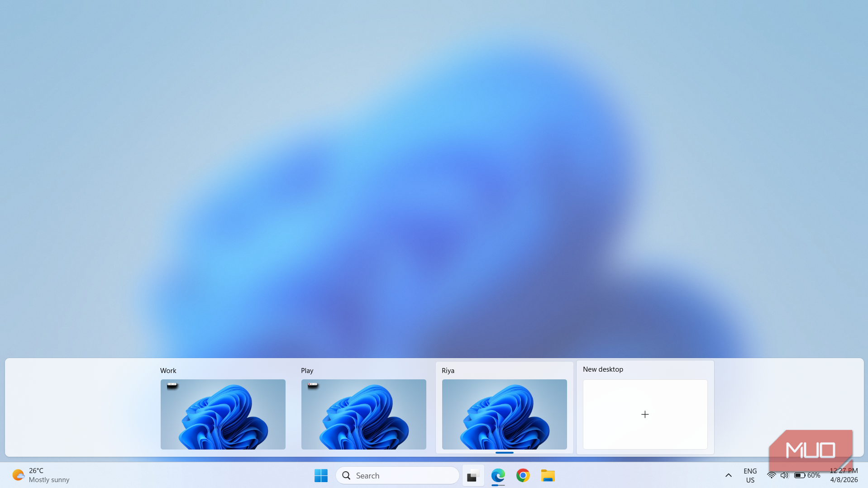The width and height of the screenshot is (868, 488).
Task: Click the Mostly sunny weather text
Action: click(x=49, y=480)
